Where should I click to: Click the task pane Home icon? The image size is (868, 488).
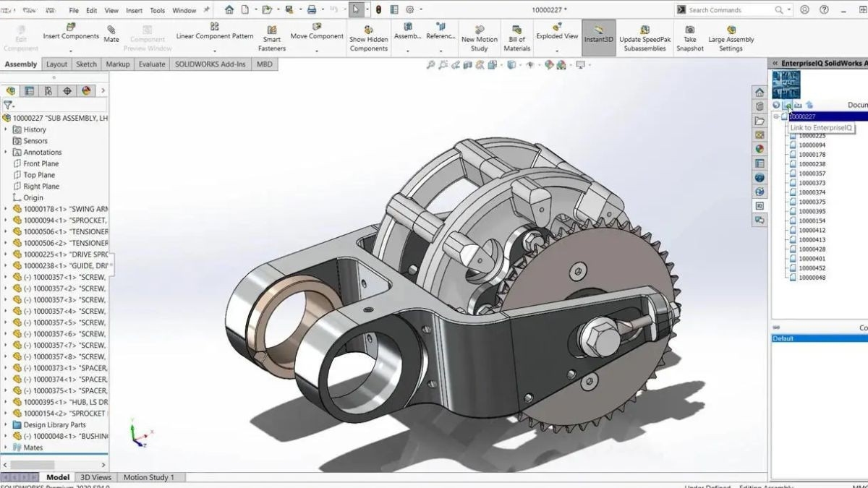759,92
